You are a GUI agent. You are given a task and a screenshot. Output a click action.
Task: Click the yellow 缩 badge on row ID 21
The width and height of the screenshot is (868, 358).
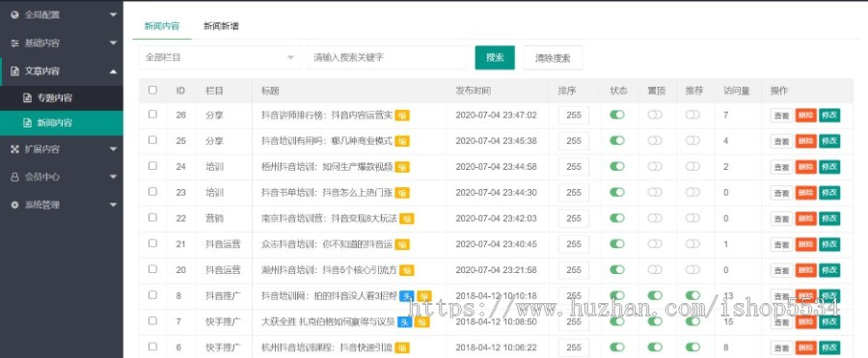click(x=402, y=244)
